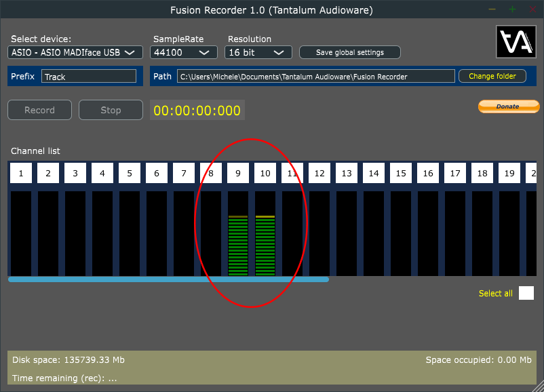This screenshot has height=392, width=544.
Task: Toggle channel 12 selection
Action: point(319,173)
